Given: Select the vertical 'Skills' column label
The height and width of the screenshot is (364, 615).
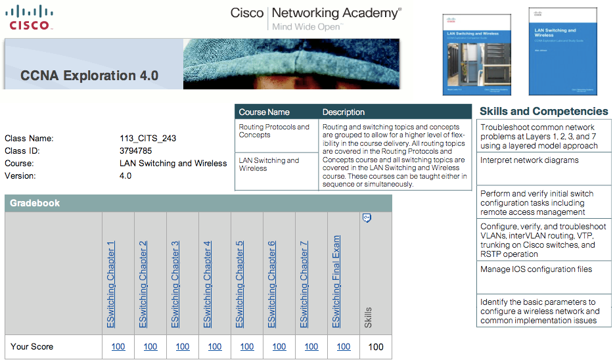Looking at the screenshot, I should [x=368, y=318].
